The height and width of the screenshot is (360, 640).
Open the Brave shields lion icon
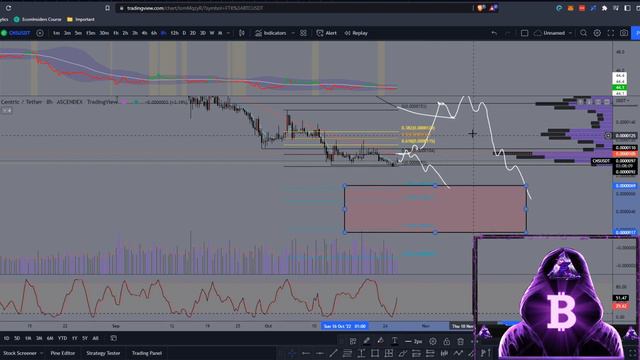(481, 8)
